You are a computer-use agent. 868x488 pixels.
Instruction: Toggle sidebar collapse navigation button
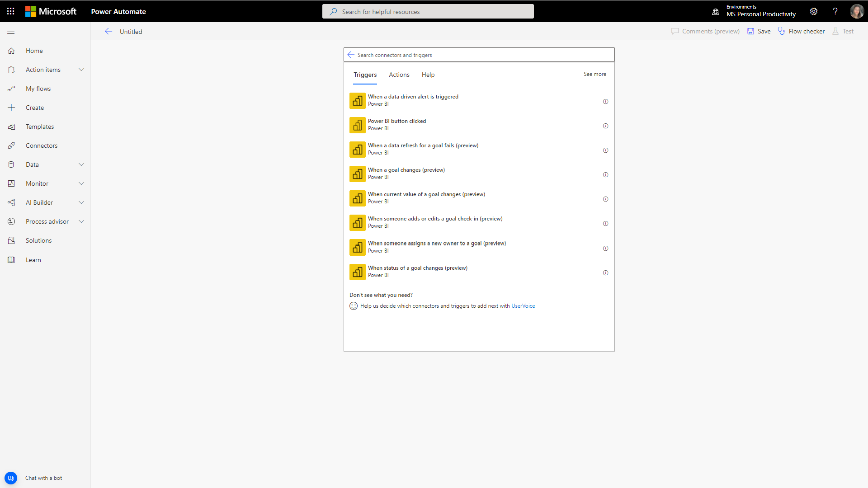(11, 32)
